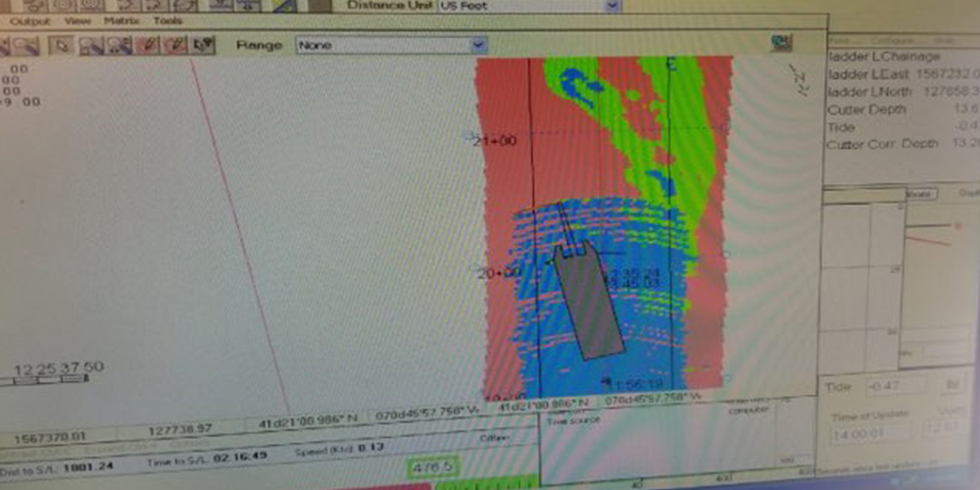This screenshot has height=490, width=980.
Task: Click the pointer-with-query tool icon
Action: point(203,45)
